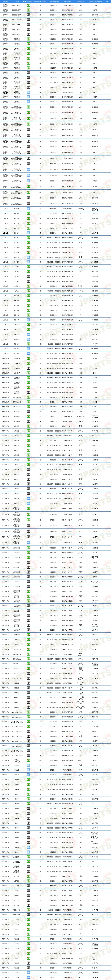Select the IS 250C model cell
The height and width of the screenshot is (980, 111).
coord(17,286)
